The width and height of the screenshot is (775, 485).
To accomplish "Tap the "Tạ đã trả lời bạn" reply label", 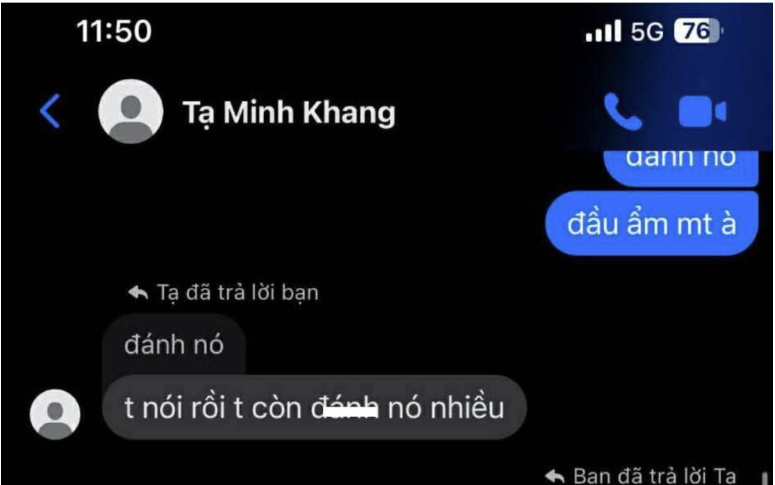I will [x=238, y=292].
